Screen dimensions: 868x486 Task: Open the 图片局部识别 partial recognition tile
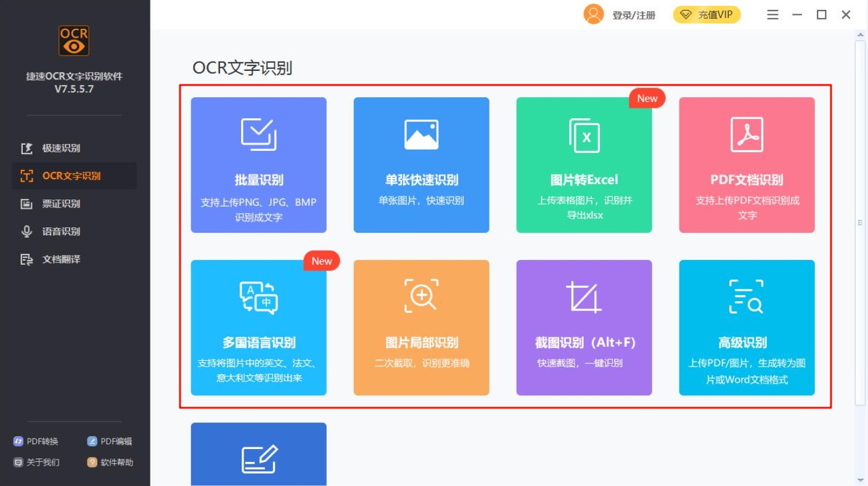pos(421,328)
